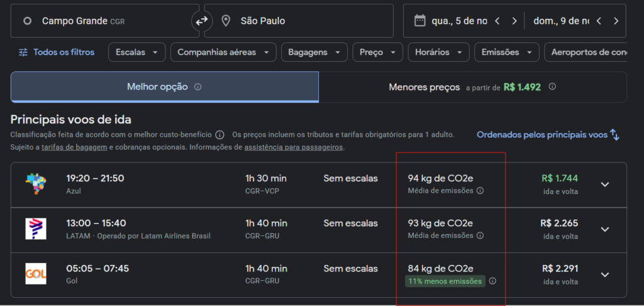Click info icon beside 11% menos emissões
This screenshot has height=306, width=644.
coord(492,281)
